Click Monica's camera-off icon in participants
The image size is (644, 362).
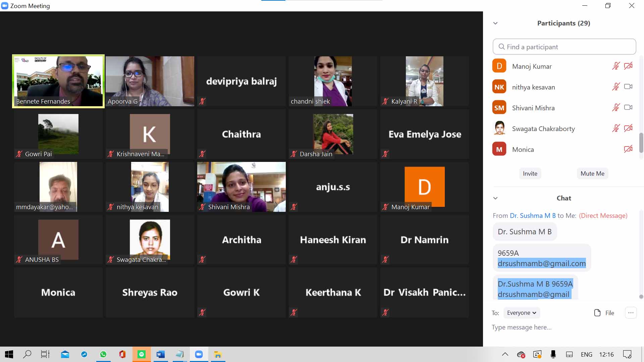click(x=628, y=149)
